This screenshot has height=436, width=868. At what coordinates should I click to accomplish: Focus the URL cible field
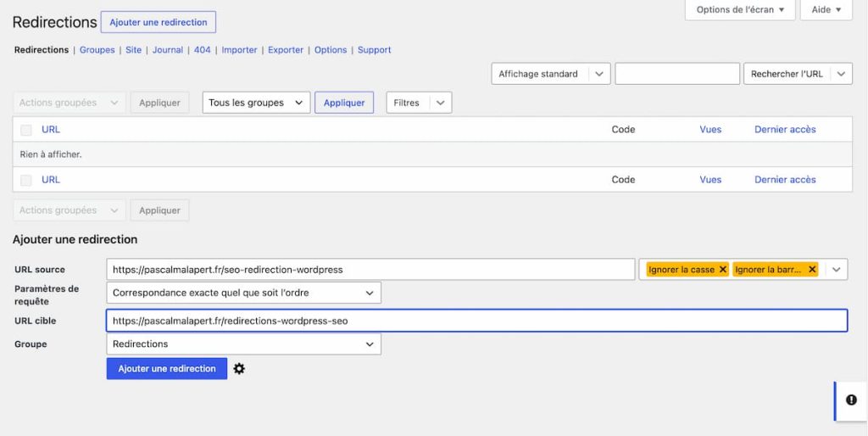coord(476,321)
